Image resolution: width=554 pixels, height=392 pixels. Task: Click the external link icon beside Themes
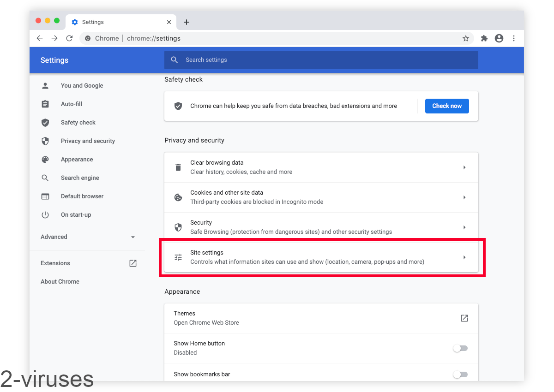coord(464,318)
